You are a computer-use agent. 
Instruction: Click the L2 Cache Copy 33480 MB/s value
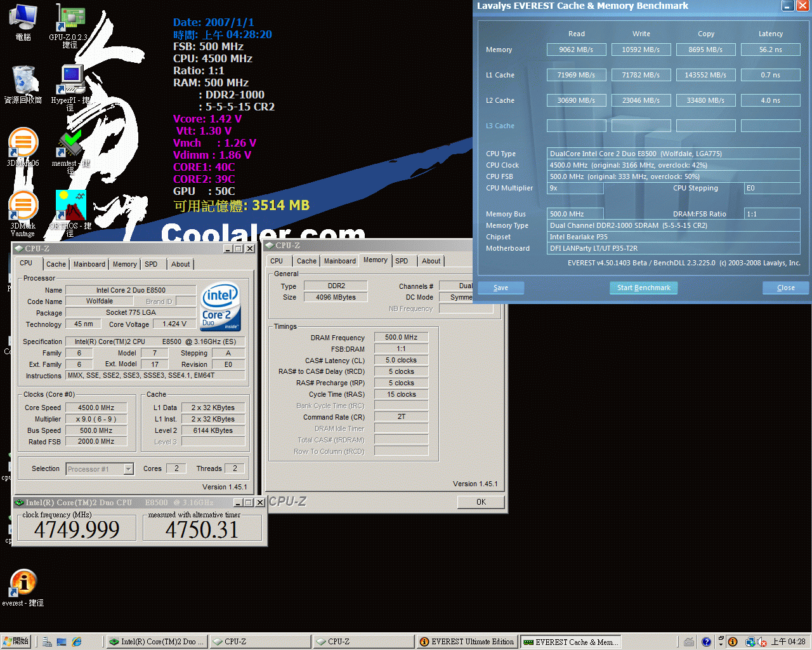coord(706,100)
